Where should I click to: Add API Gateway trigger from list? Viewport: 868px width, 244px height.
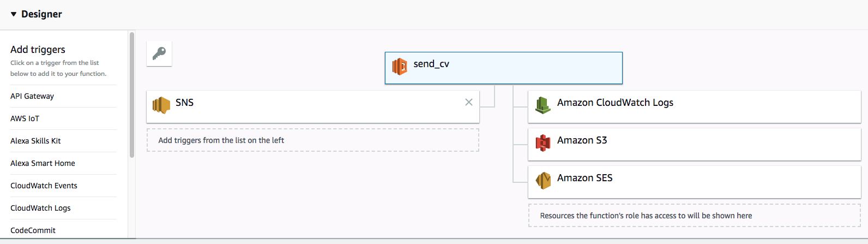point(32,96)
